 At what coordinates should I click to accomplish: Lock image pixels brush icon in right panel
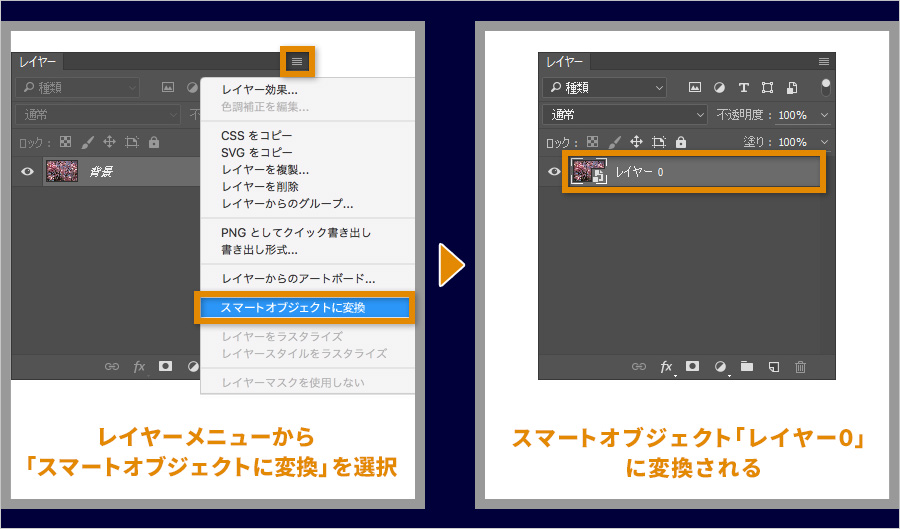click(x=614, y=142)
